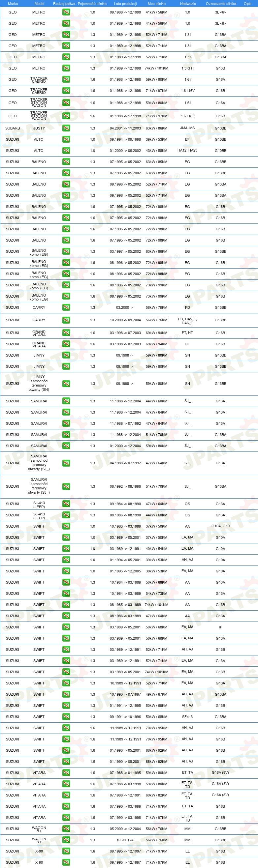Click fuel icon for Samurai 44kW / 60KM row
The width and height of the screenshot is (258, 868).
tap(66, 401)
